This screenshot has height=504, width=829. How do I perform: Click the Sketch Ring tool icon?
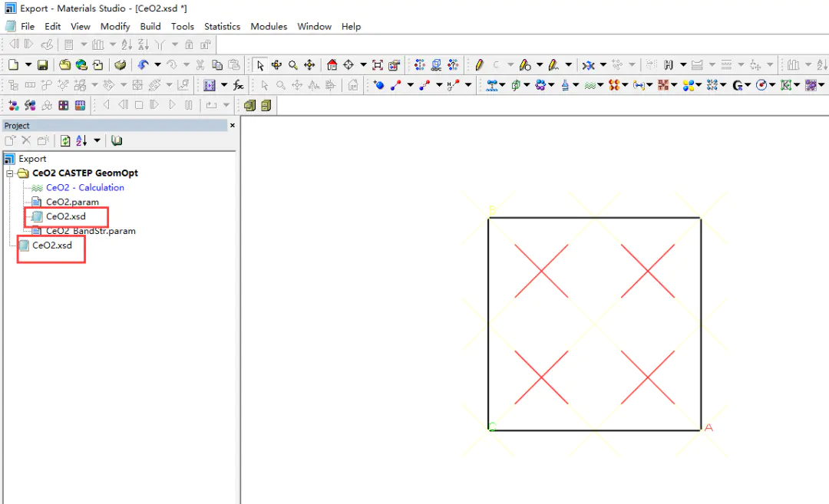pyautogui.click(x=525, y=65)
